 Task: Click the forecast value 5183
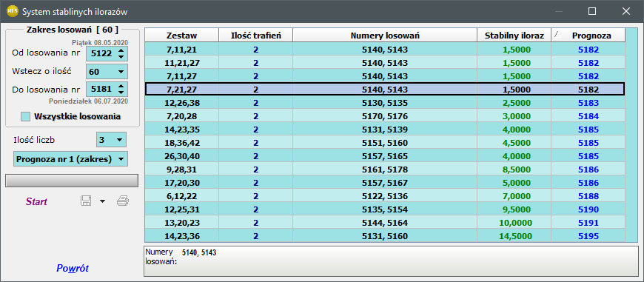(x=588, y=103)
